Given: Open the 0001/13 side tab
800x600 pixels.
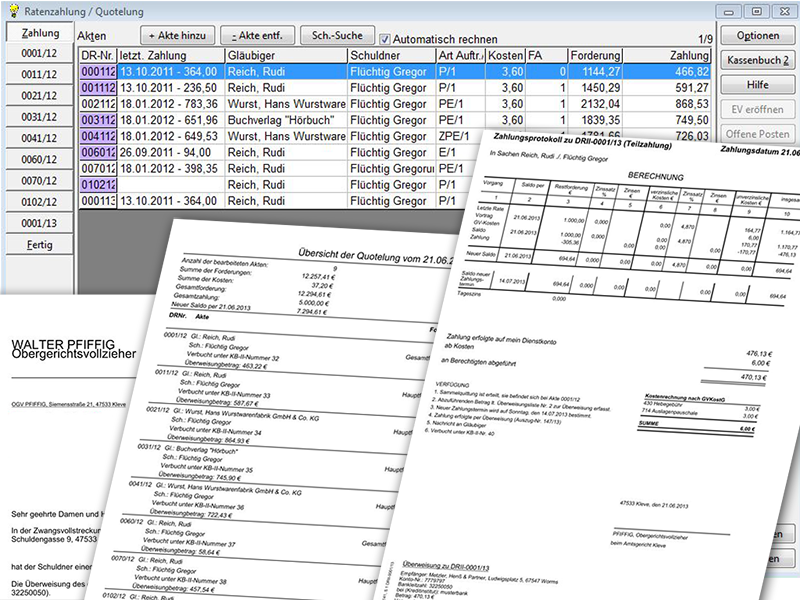Looking at the screenshot, I should tap(38, 223).
